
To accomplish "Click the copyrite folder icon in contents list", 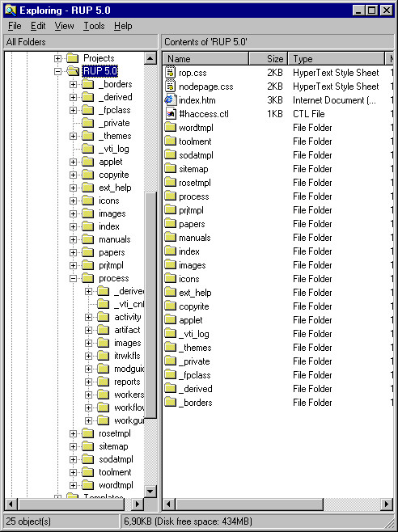I will coord(171,306).
